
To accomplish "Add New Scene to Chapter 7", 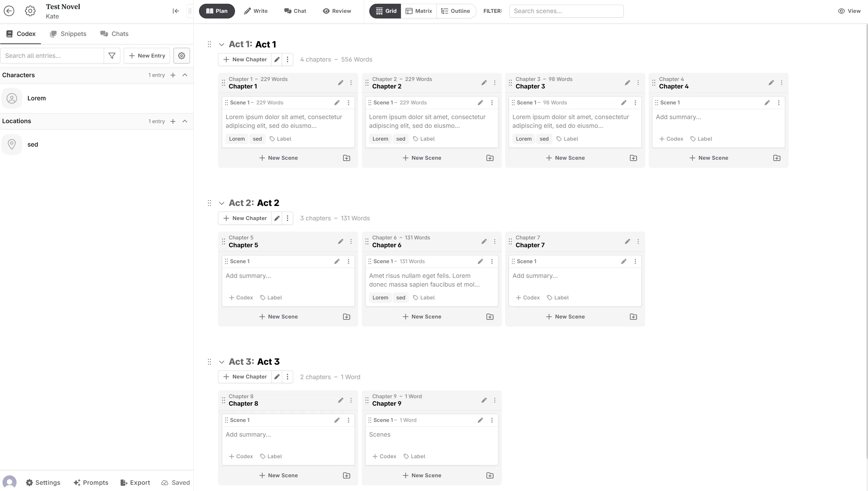I will (565, 317).
